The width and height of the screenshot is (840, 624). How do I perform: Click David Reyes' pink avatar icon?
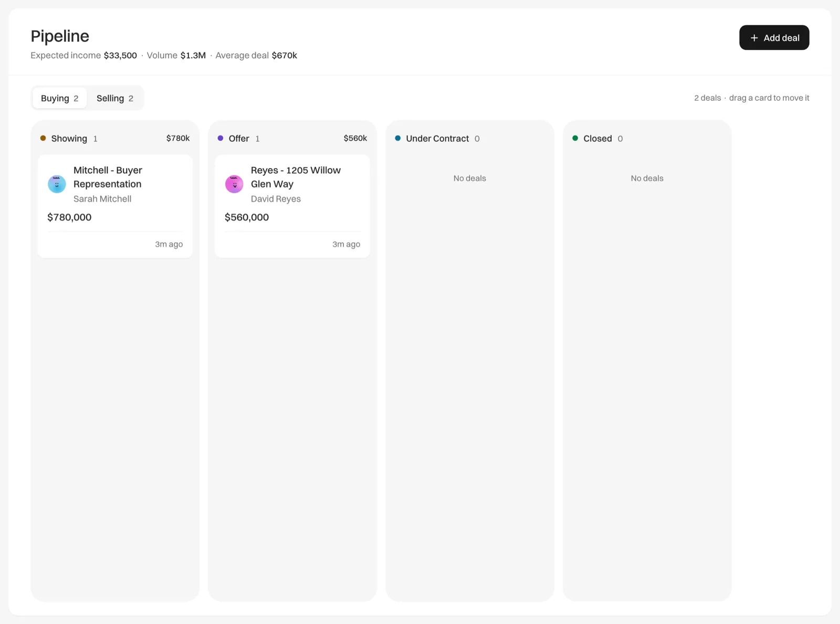click(234, 184)
